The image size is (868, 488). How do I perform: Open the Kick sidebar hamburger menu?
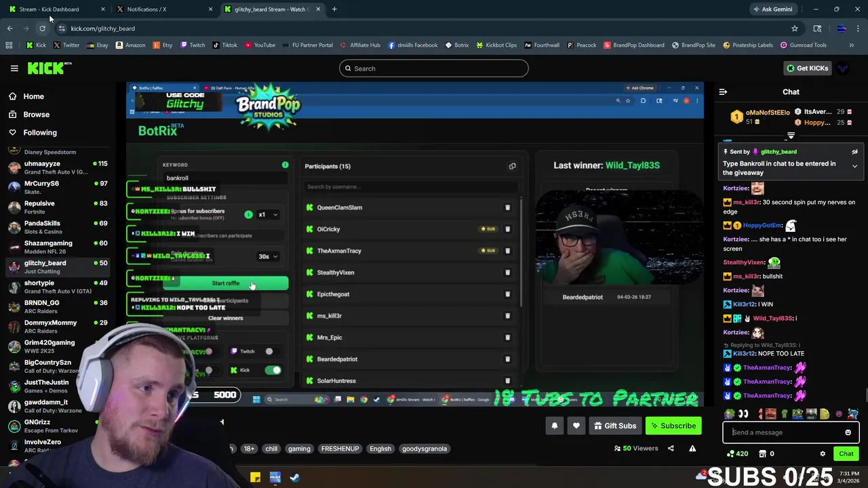(x=14, y=68)
